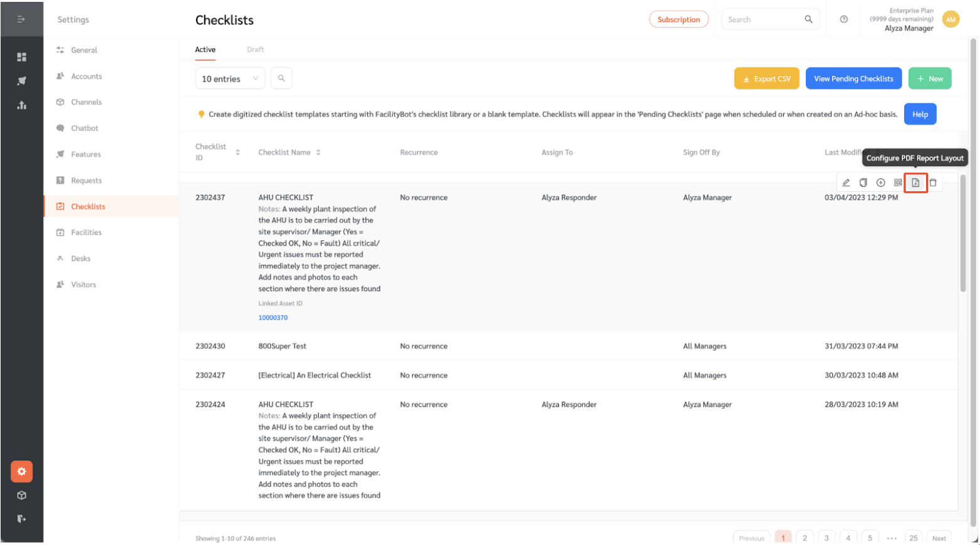
Task: Open linked asset 10000370
Action: pos(273,318)
